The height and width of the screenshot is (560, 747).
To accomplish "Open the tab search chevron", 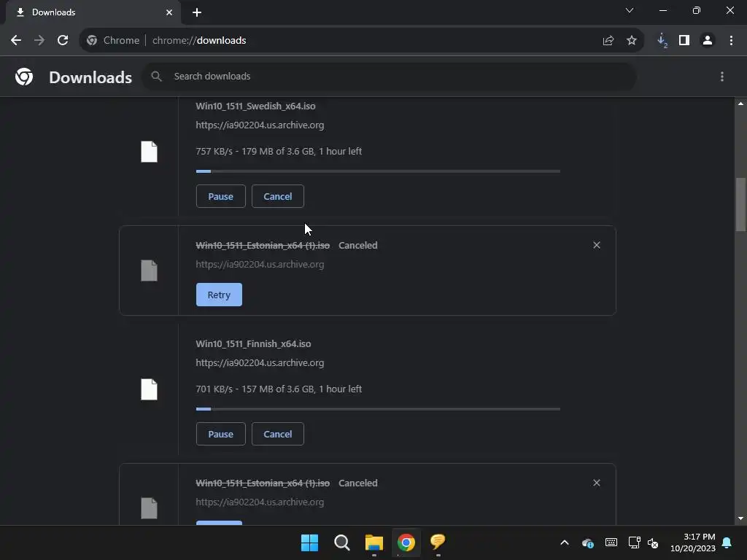I will click(630, 10).
